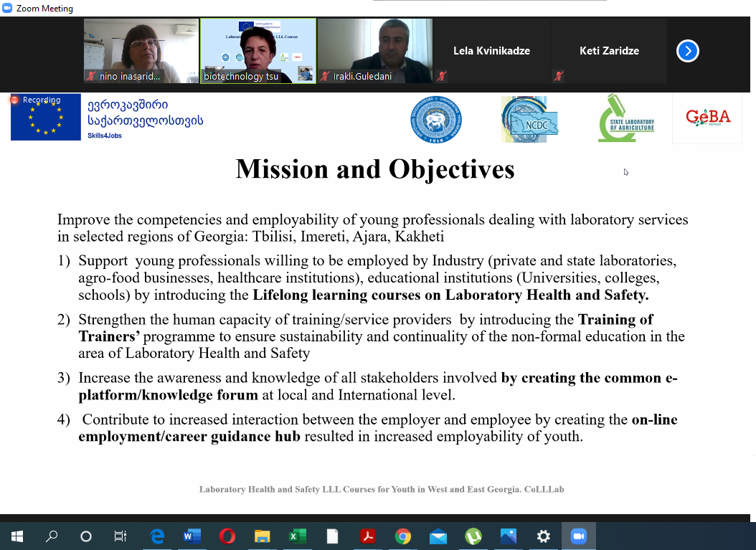The height and width of the screenshot is (550, 756).
Task: Open the Photos app from taskbar
Action: (x=508, y=536)
